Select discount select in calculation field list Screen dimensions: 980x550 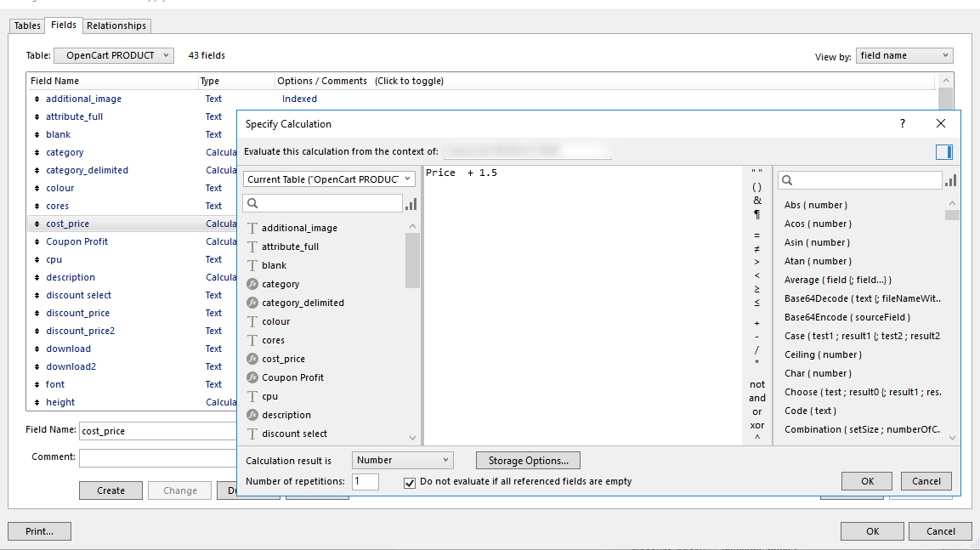click(x=294, y=434)
